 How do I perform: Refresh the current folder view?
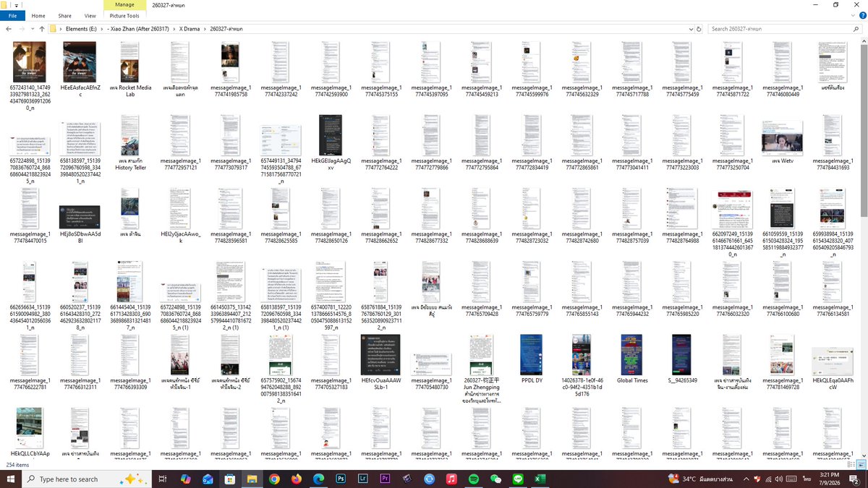(699, 29)
